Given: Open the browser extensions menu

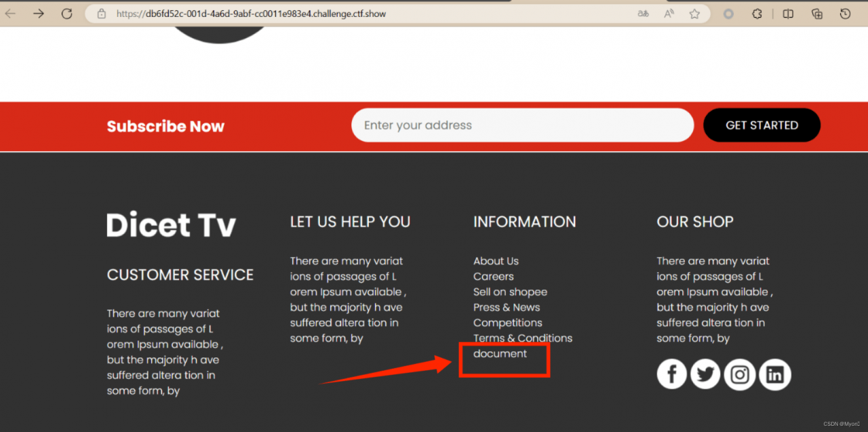Looking at the screenshot, I should tap(757, 14).
